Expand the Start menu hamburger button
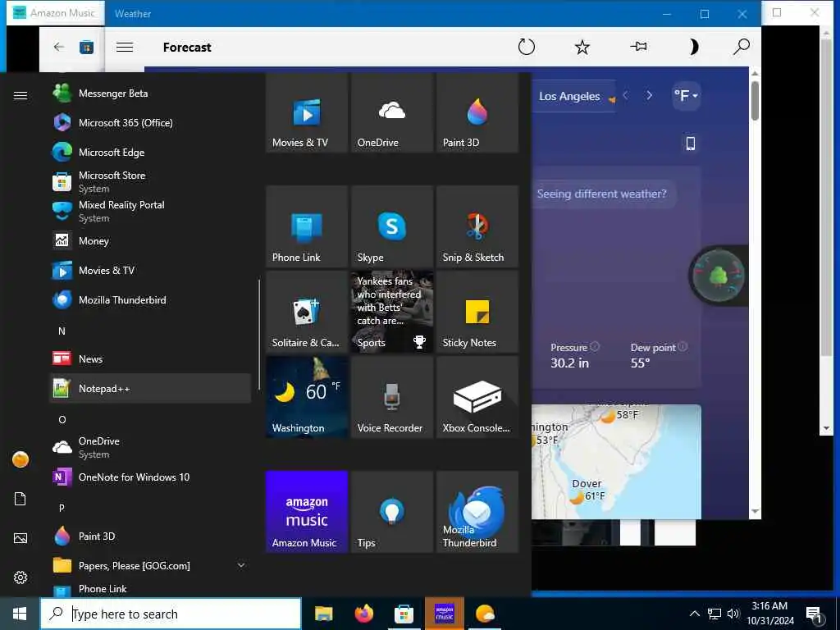 coord(21,95)
